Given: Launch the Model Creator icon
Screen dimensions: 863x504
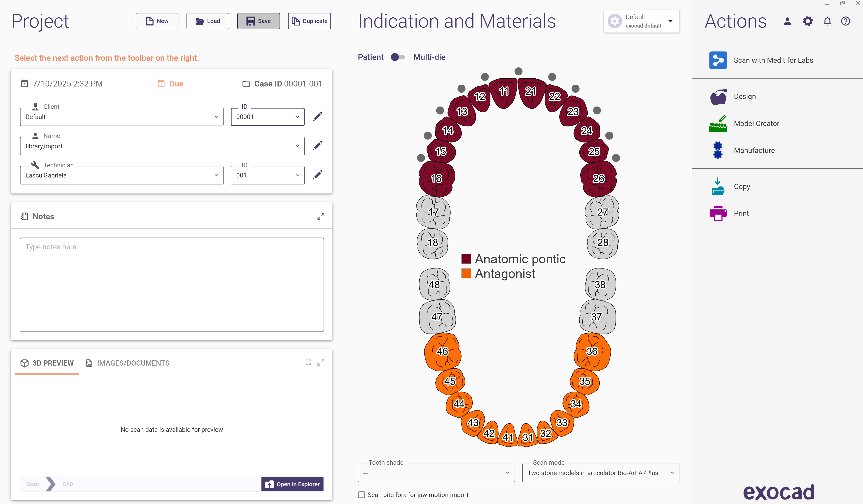Looking at the screenshot, I should [x=718, y=124].
